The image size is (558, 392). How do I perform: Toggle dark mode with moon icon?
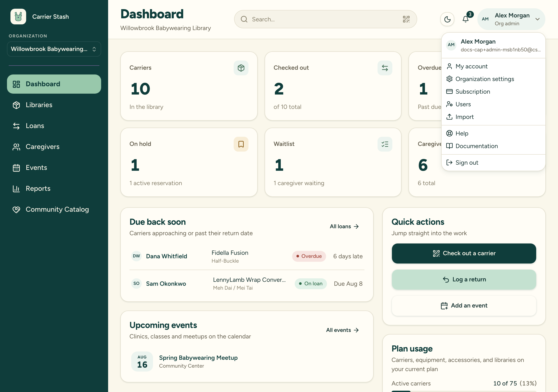[x=447, y=19]
